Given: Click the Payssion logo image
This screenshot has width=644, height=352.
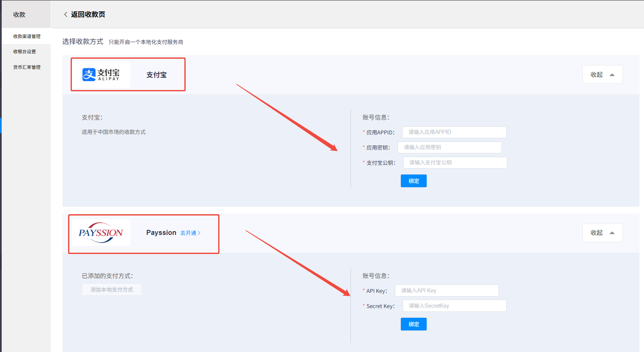Looking at the screenshot, I should coord(101,233).
